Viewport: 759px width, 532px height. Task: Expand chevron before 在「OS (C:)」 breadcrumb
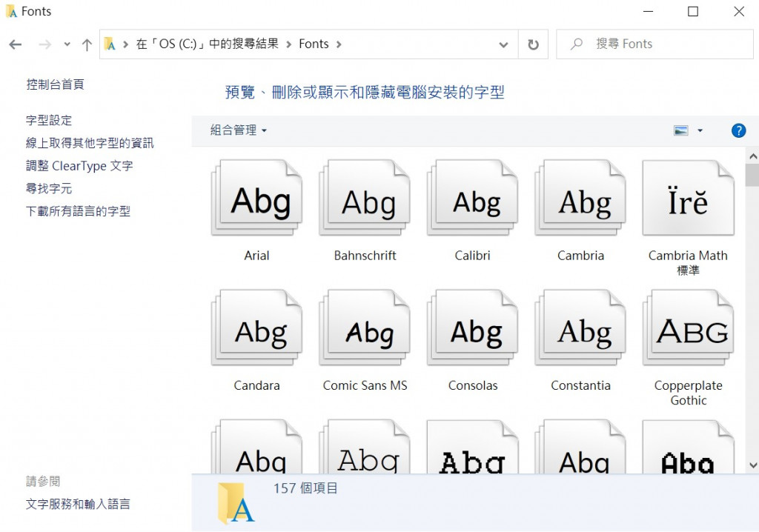tap(126, 44)
